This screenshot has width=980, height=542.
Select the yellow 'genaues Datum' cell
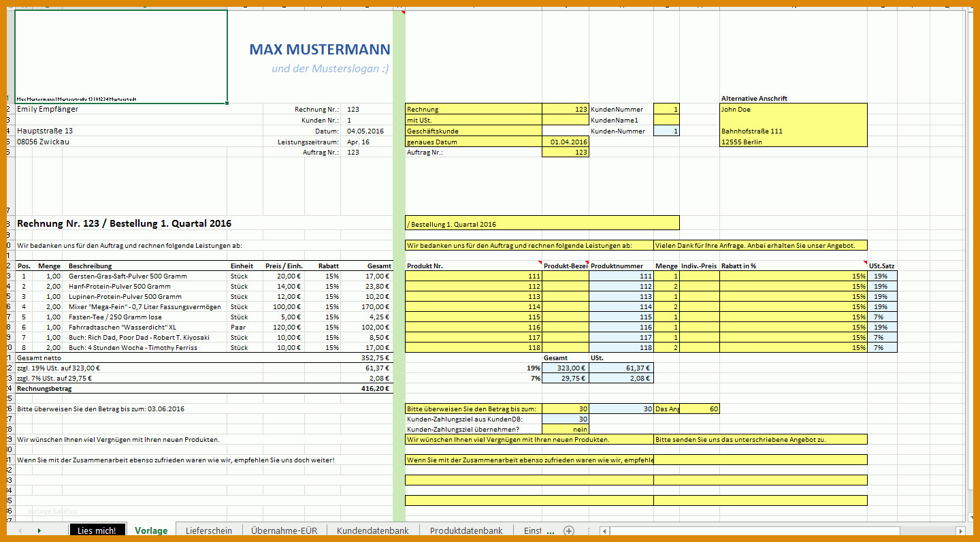[474, 142]
